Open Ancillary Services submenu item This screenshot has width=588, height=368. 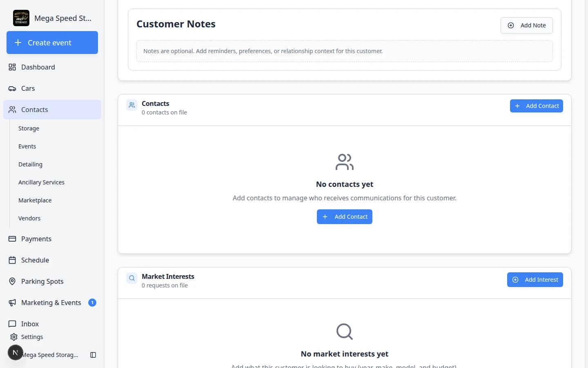(41, 182)
